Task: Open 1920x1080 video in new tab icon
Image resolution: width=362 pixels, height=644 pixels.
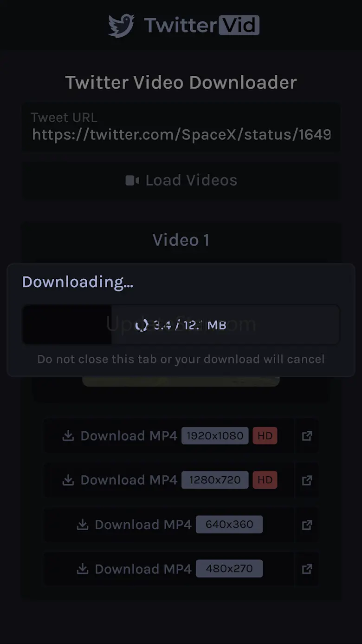Action: point(307,436)
